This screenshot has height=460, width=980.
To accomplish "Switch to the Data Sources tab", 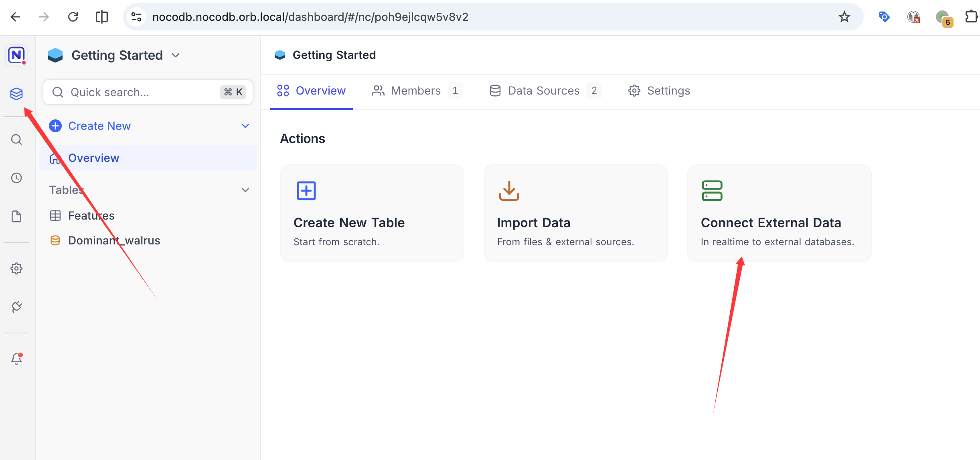I will 544,91.
